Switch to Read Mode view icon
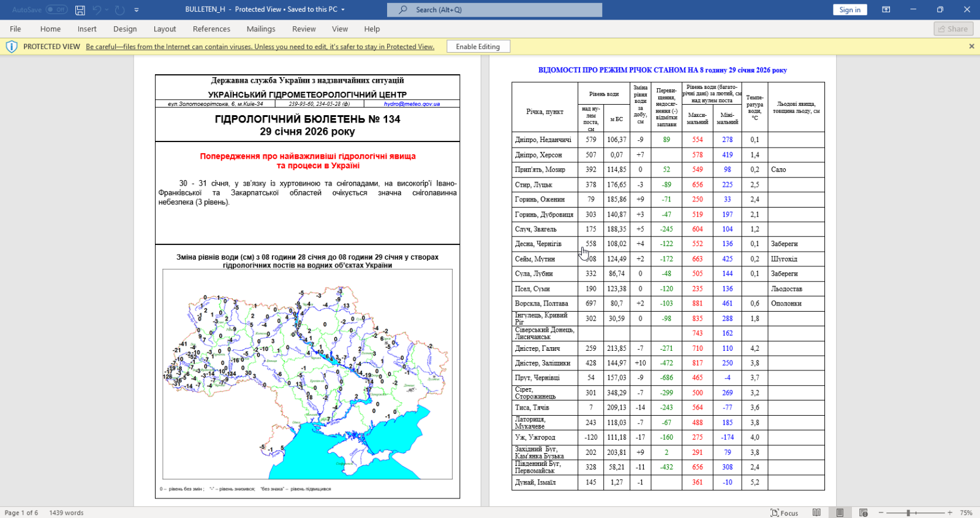 (816, 512)
